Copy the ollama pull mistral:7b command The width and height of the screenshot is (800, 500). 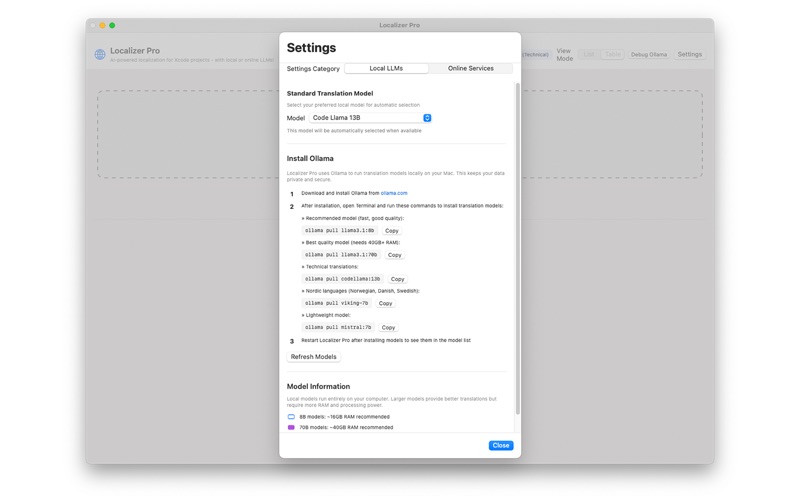pyautogui.click(x=388, y=328)
